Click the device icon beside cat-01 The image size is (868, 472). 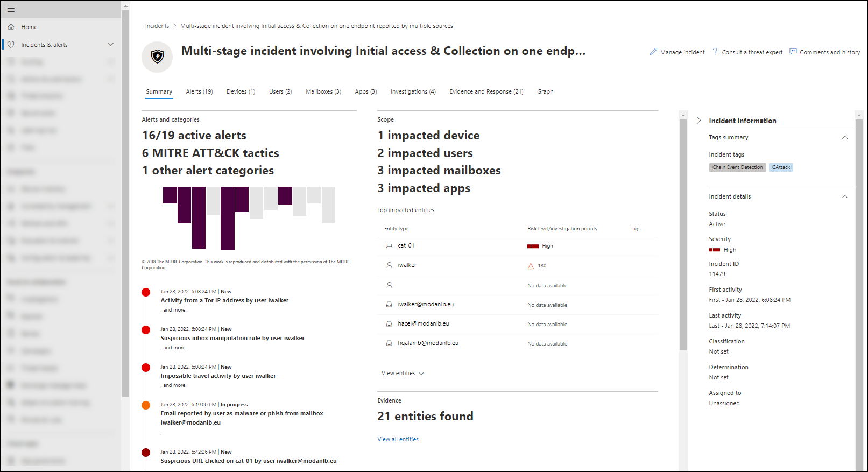(389, 246)
